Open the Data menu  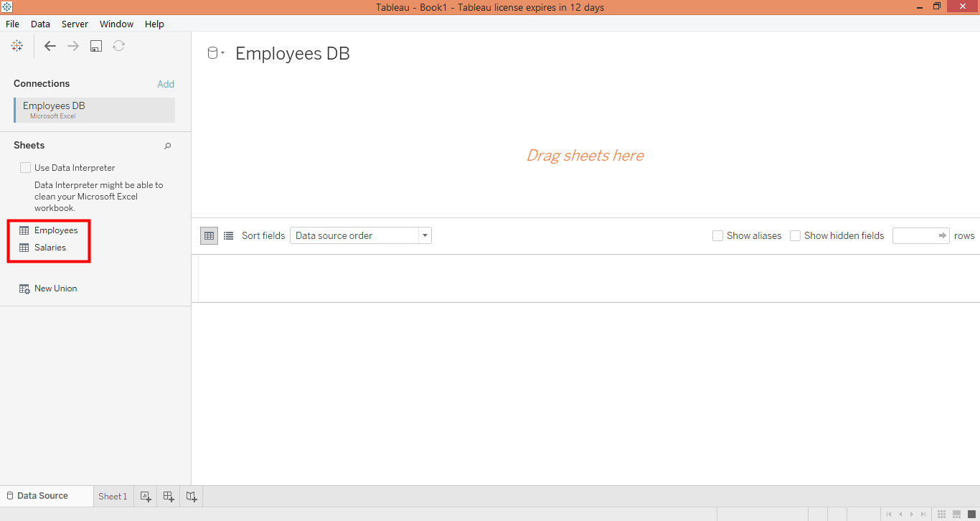coord(40,24)
